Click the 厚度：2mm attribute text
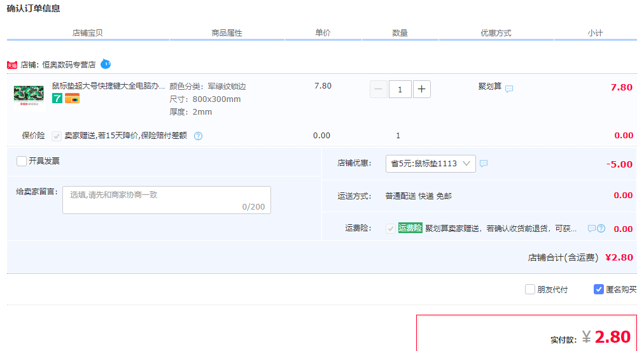 (190, 111)
